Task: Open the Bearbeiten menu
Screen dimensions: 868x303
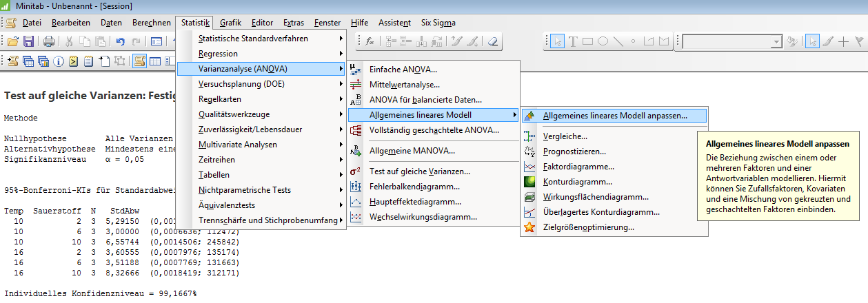Action: click(70, 23)
